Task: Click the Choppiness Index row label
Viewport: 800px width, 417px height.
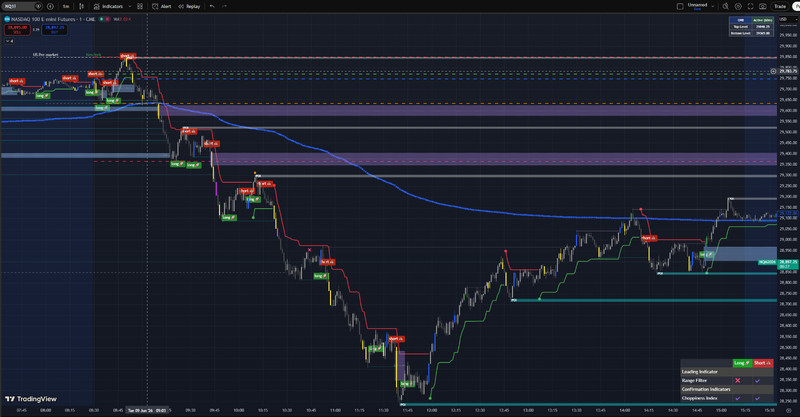Action: pos(699,398)
